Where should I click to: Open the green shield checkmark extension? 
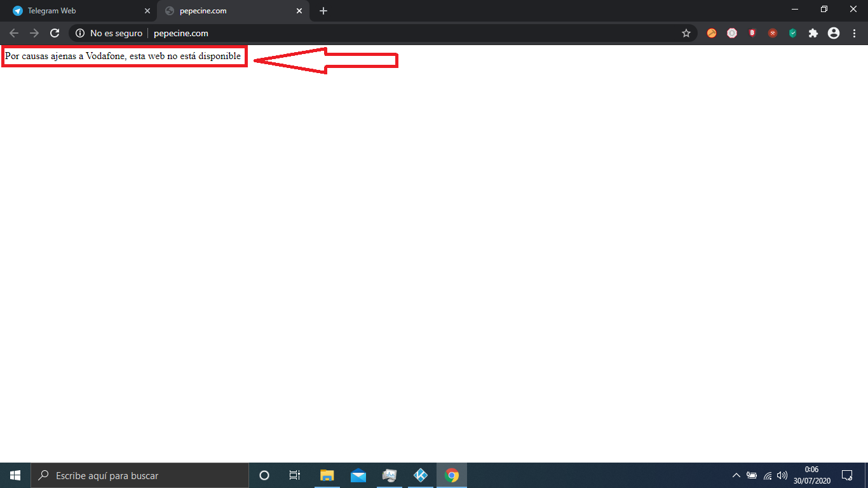pyautogui.click(x=793, y=33)
